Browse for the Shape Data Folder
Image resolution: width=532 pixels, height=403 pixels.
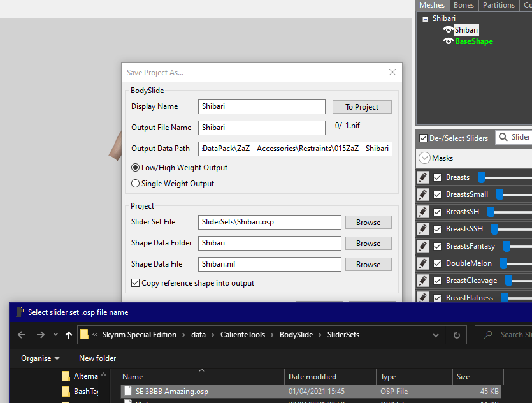[x=368, y=244]
